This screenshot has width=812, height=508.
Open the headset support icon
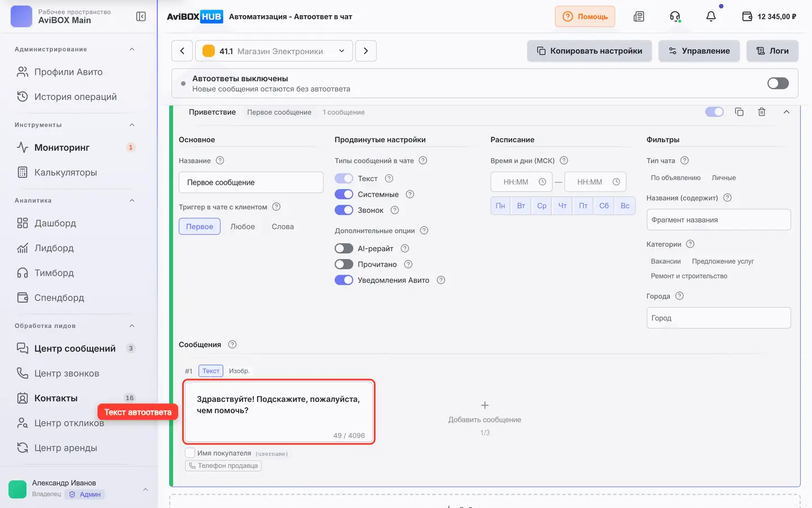pyautogui.click(x=675, y=16)
